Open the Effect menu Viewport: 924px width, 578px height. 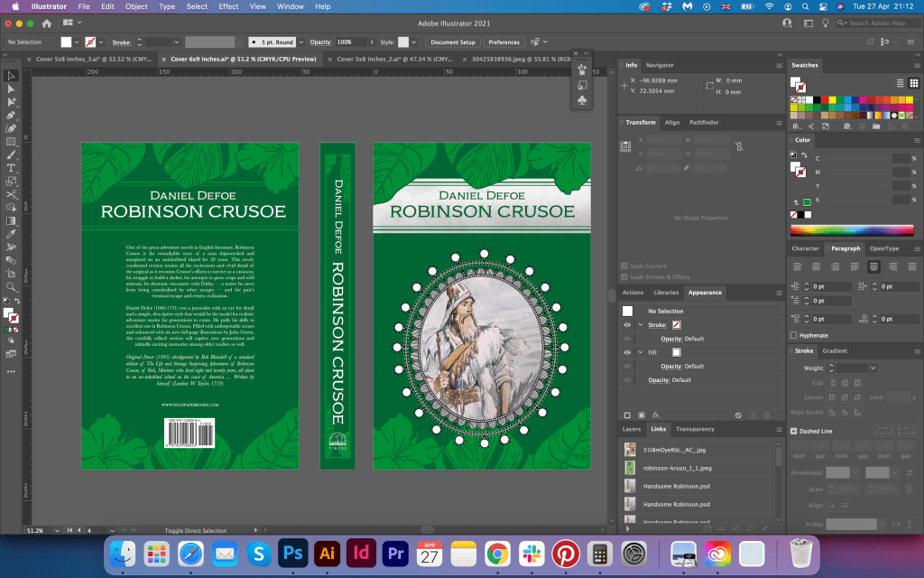pyautogui.click(x=228, y=6)
